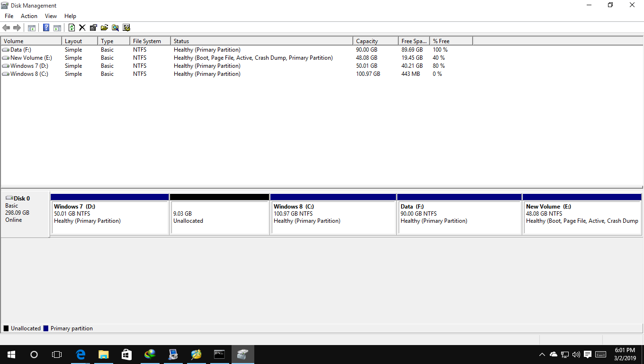Open the Action menu
The width and height of the screenshot is (644, 364).
point(29,16)
